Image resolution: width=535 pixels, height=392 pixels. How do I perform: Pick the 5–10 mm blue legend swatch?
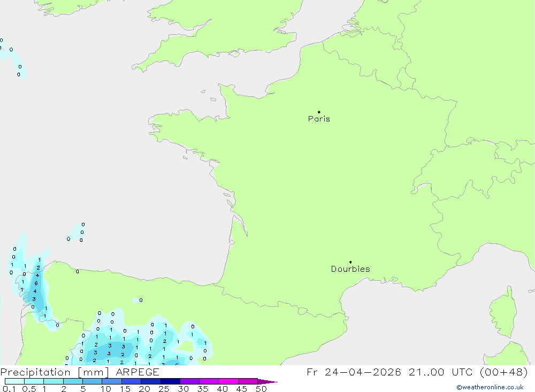[x=93, y=381]
